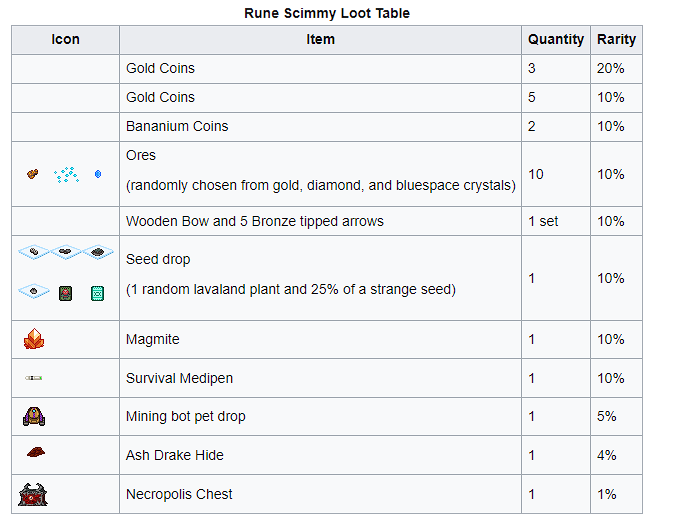Click the Mining bot pet drop text
This screenshot has width=675, height=524.
185,416
